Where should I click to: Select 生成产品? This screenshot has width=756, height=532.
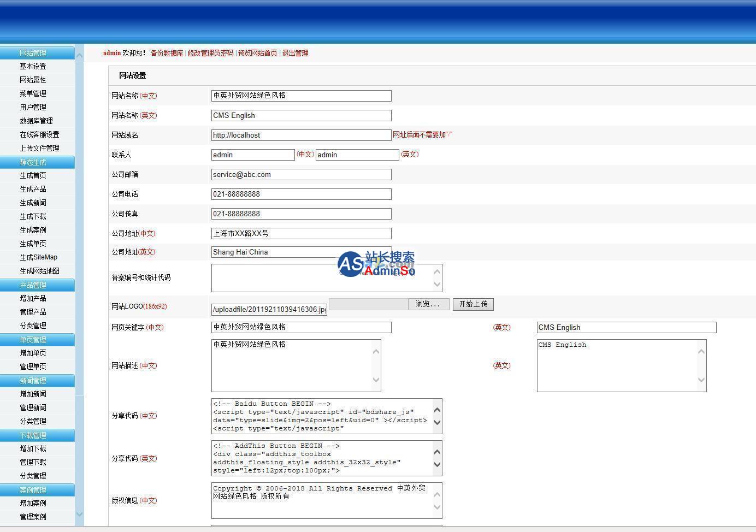pos(33,189)
